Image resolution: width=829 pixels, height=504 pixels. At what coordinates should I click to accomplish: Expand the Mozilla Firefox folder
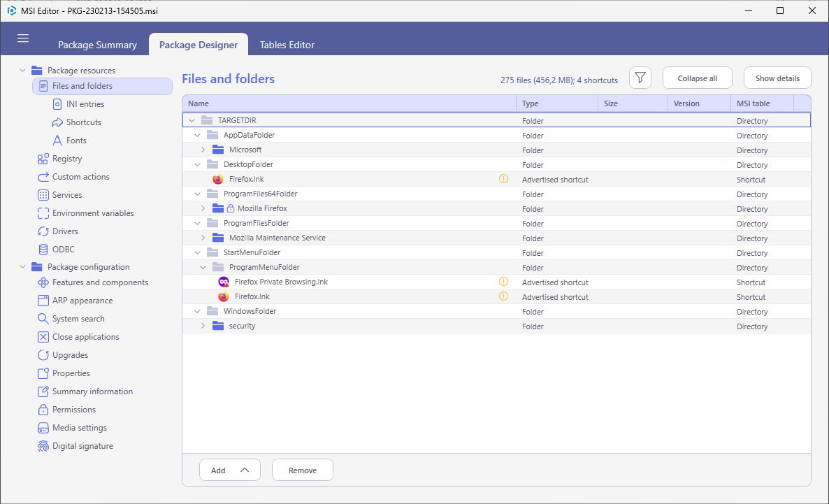[203, 209]
